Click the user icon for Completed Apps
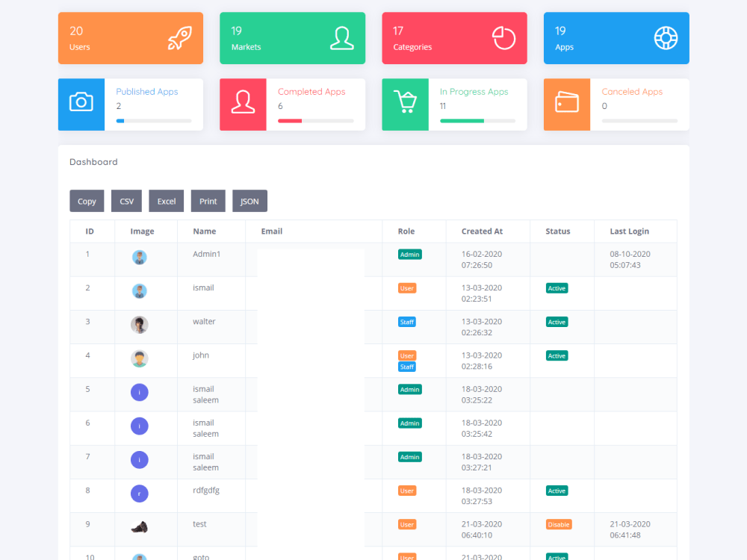This screenshot has width=747, height=560. click(x=243, y=102)
